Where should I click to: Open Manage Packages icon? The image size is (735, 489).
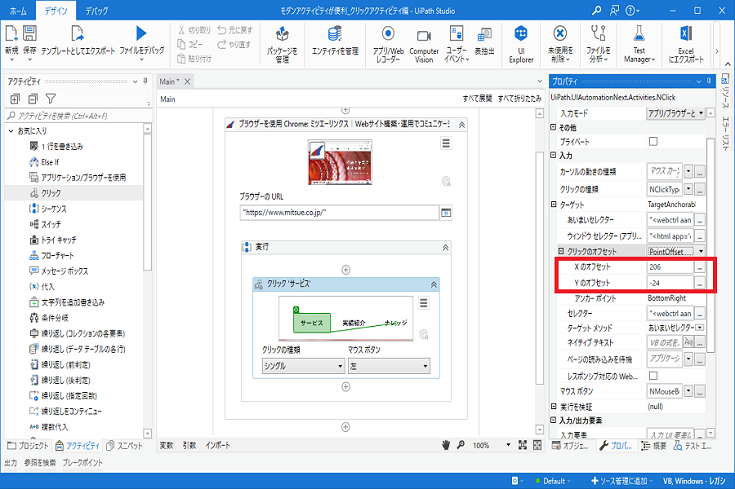tap(282, 34)
